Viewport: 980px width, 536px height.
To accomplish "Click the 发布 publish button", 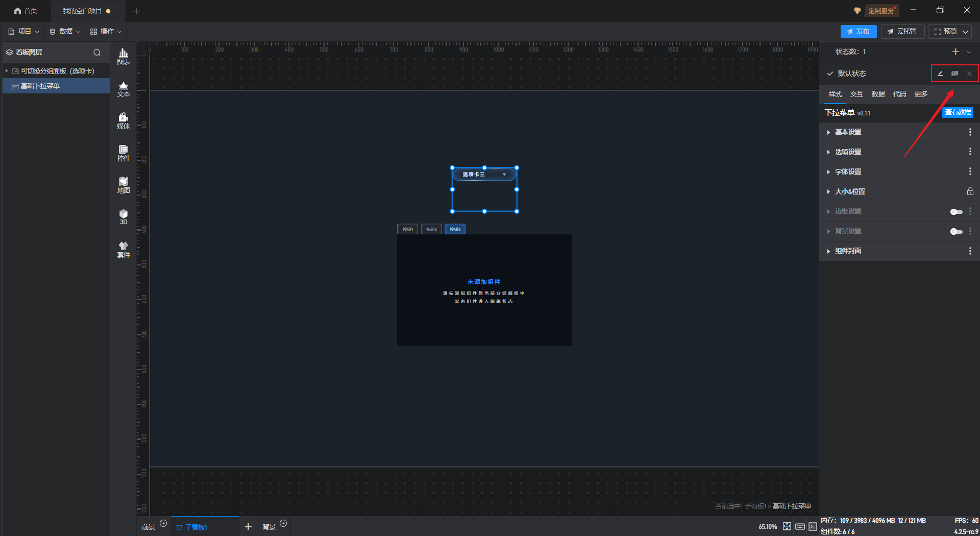I will tap(858, 32).
